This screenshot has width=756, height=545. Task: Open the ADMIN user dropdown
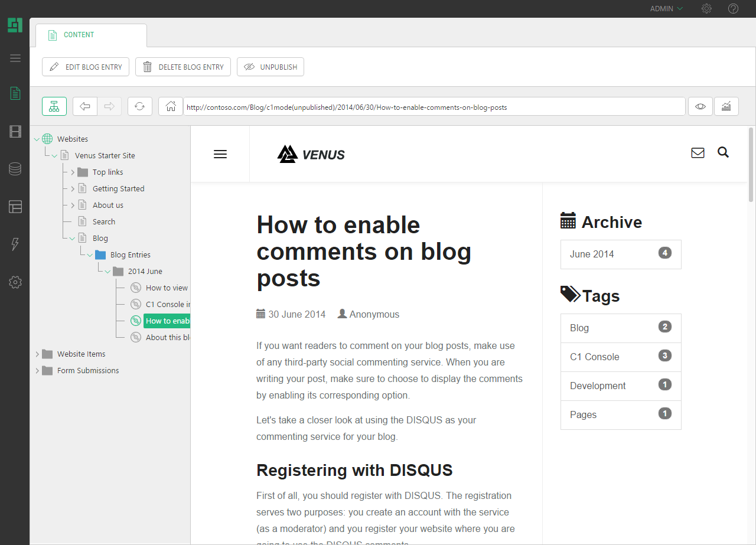click(x=666, y=9)
